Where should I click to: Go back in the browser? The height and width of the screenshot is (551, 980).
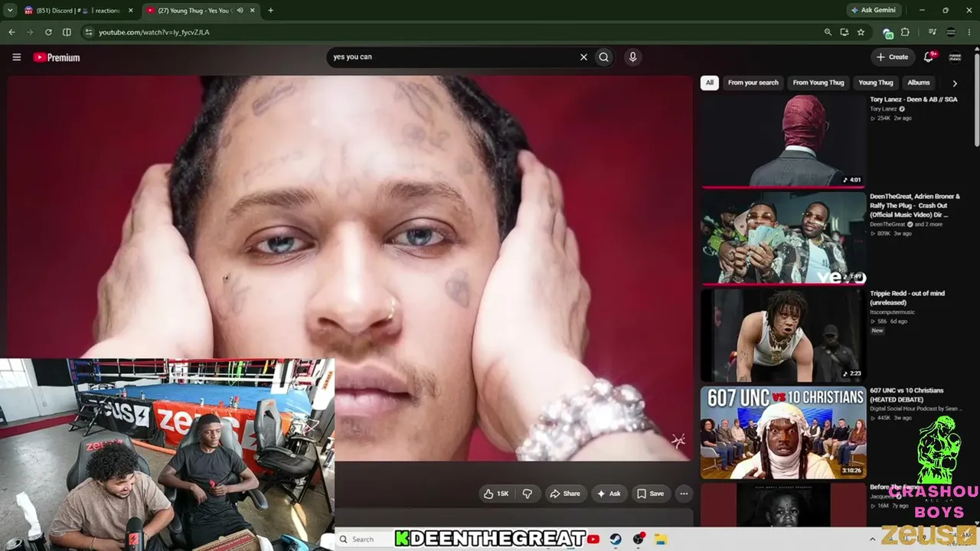click(11, 32)
